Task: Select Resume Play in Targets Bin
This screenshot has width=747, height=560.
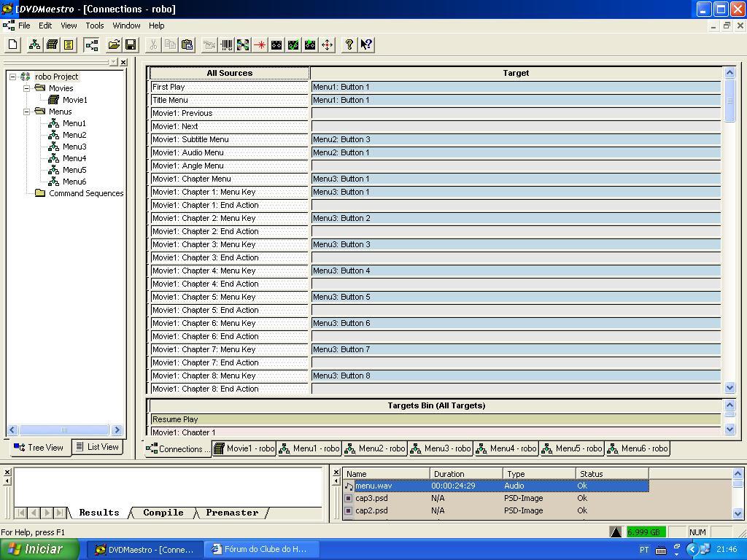Action: tap(436, 419)
